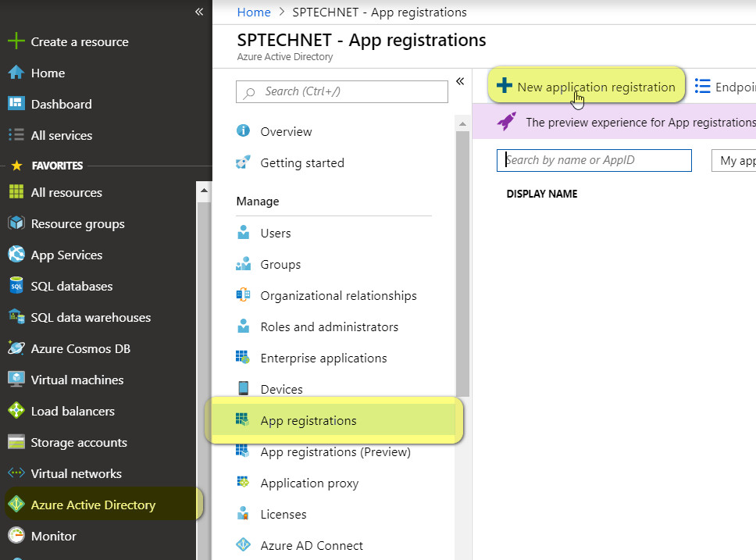Collapse the Azure AD blade menu

point(460,81)
